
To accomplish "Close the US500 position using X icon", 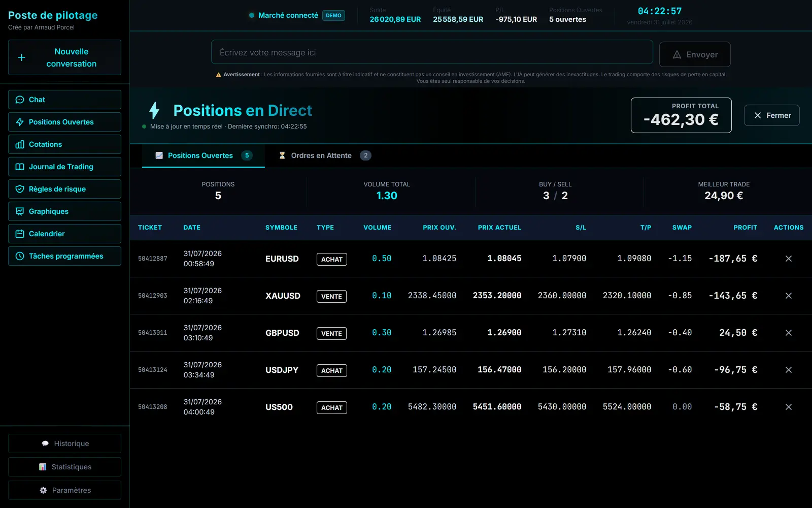I will 788,407.
